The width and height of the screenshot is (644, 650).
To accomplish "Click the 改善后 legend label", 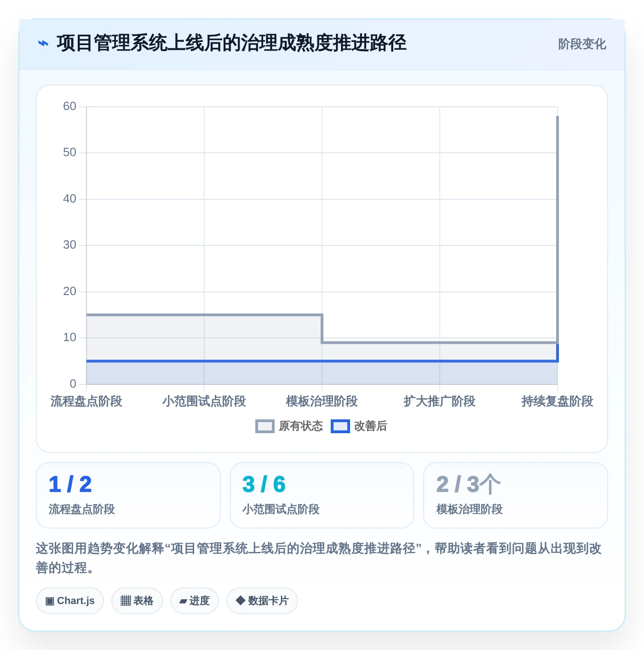I will coord(371,426).
